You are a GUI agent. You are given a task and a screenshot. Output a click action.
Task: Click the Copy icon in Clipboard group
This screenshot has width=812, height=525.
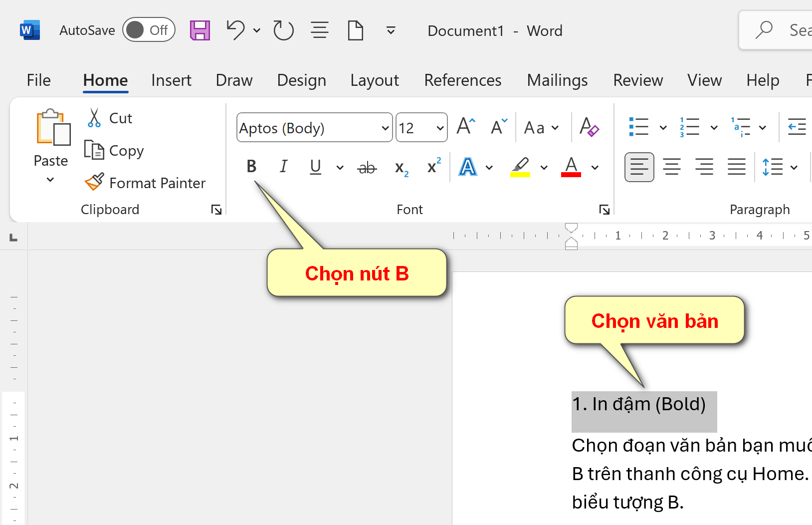pyautogui.click(x=94, y=150)
